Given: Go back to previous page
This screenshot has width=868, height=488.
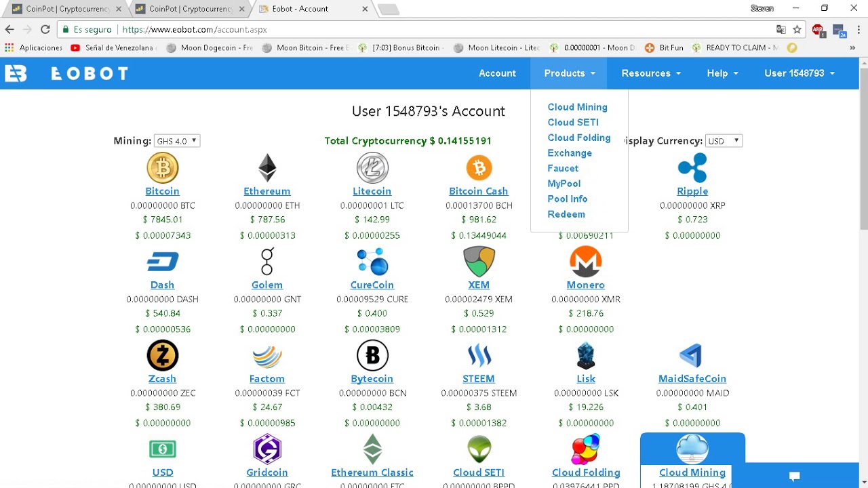Looking at the screenshot, I should [x=9, y=30].
